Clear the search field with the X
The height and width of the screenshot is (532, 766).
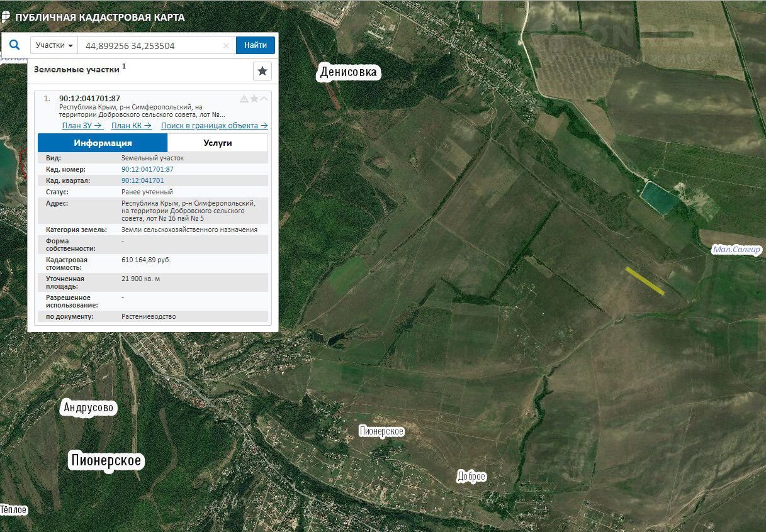226,46
